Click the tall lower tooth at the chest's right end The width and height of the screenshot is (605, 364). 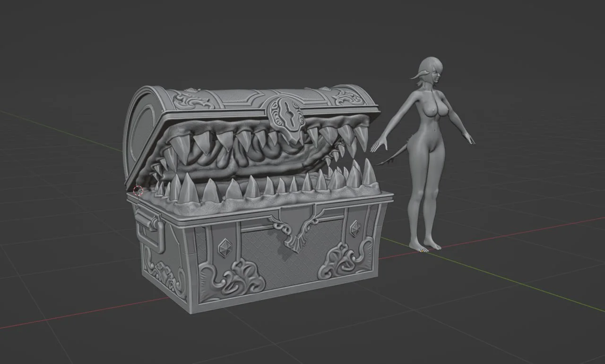point(369,173)
